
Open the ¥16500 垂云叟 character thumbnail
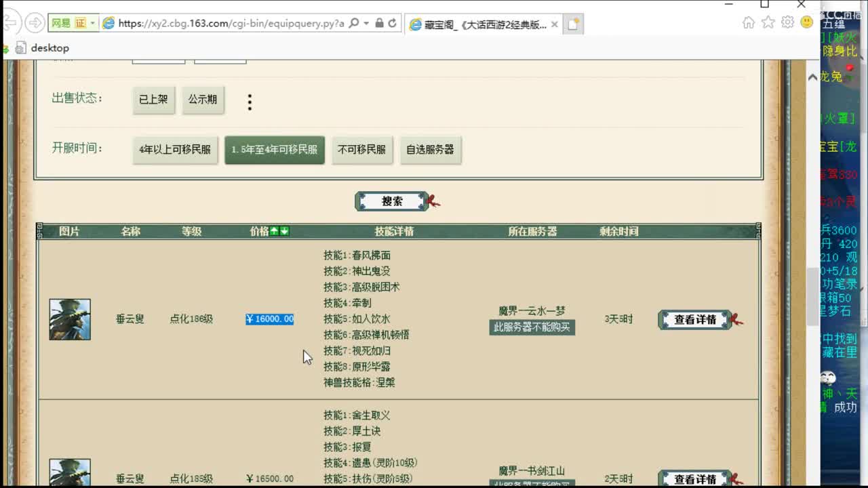[70, 473]
